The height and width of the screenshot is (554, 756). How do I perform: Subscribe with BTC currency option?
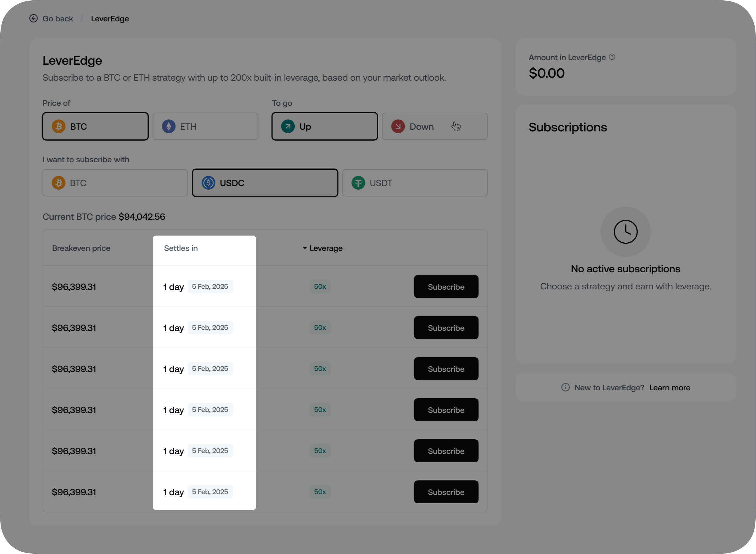(115, 183)
